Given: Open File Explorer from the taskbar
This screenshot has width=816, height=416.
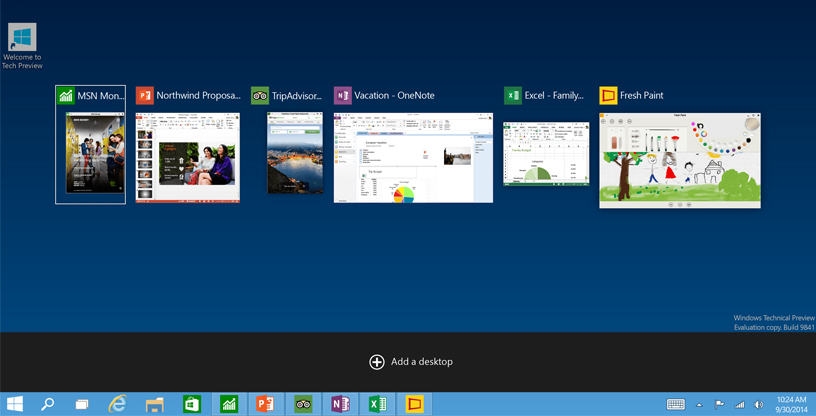Looking at the screenshot, I should 154,404.
